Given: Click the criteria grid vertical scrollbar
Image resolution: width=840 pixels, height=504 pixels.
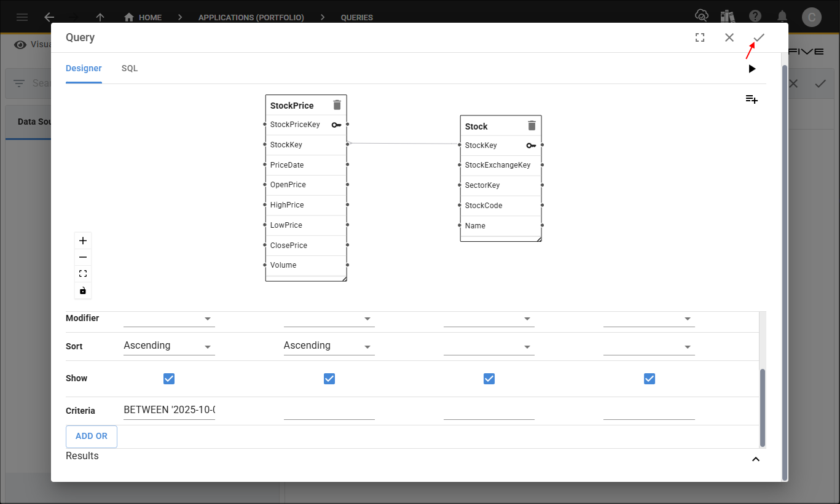Looking at the screenshot, I should point(763,408).
